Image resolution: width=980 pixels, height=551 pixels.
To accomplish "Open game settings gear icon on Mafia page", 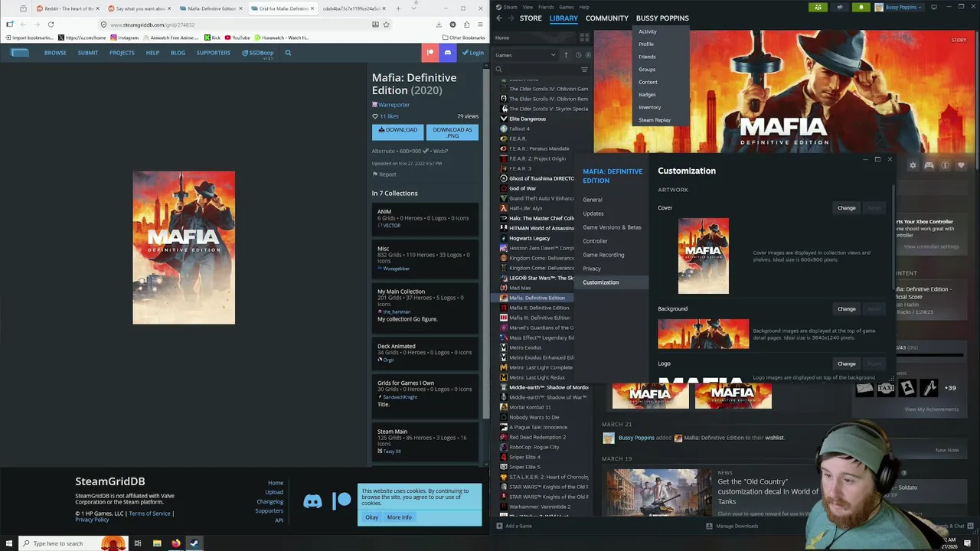I will pos(913,165).
